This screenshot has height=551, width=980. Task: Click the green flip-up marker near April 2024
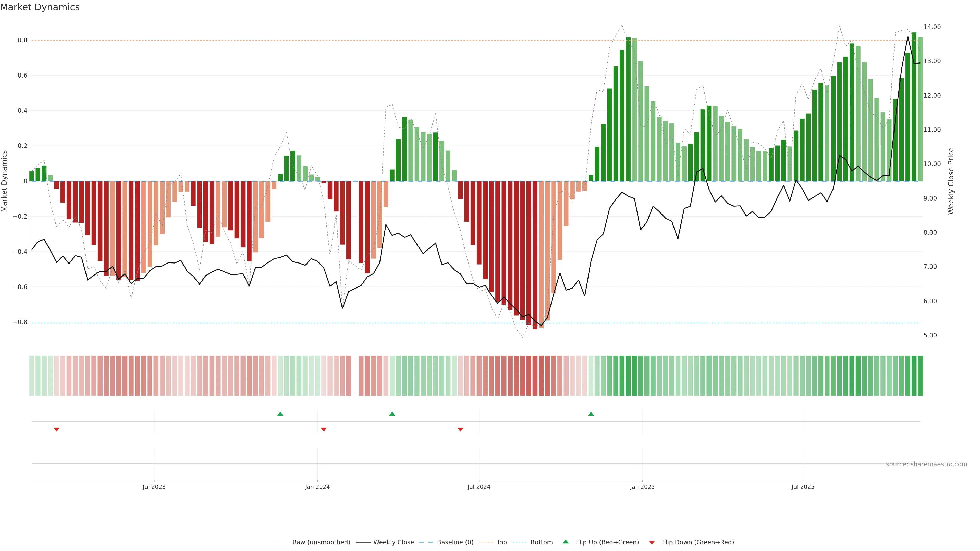(392, 414)
